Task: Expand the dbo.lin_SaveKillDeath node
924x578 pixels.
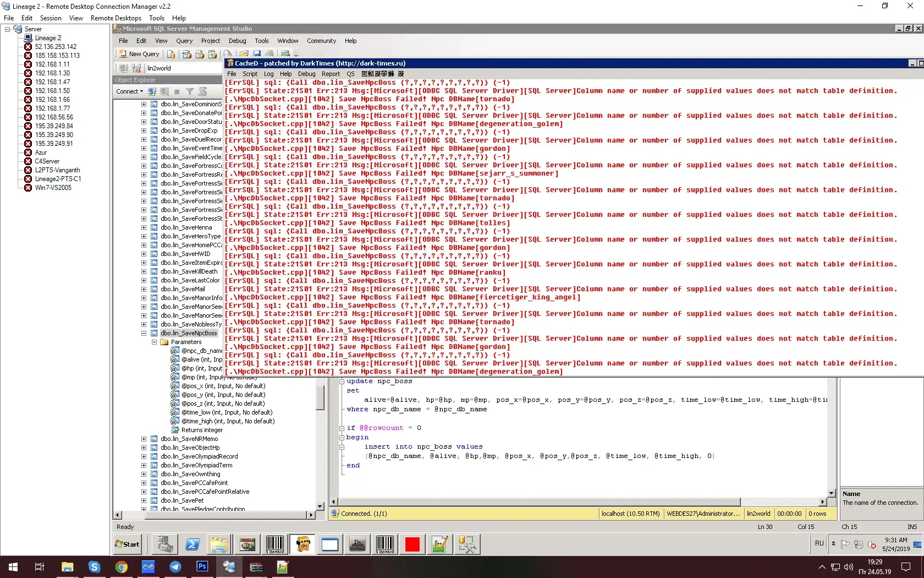Action: coord(144,271)
